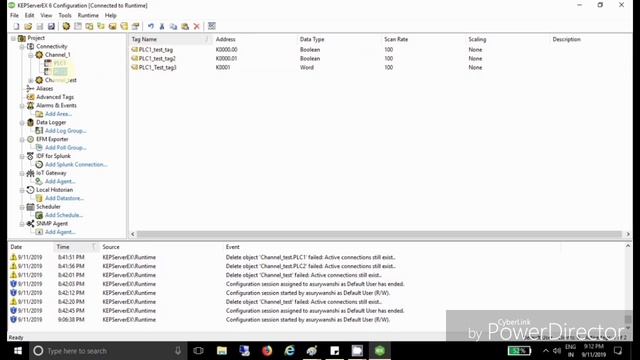Click the SNMP Agent icon in tree
The height and width of the screenshot is (360, 640).
click(x=30, y=223)
